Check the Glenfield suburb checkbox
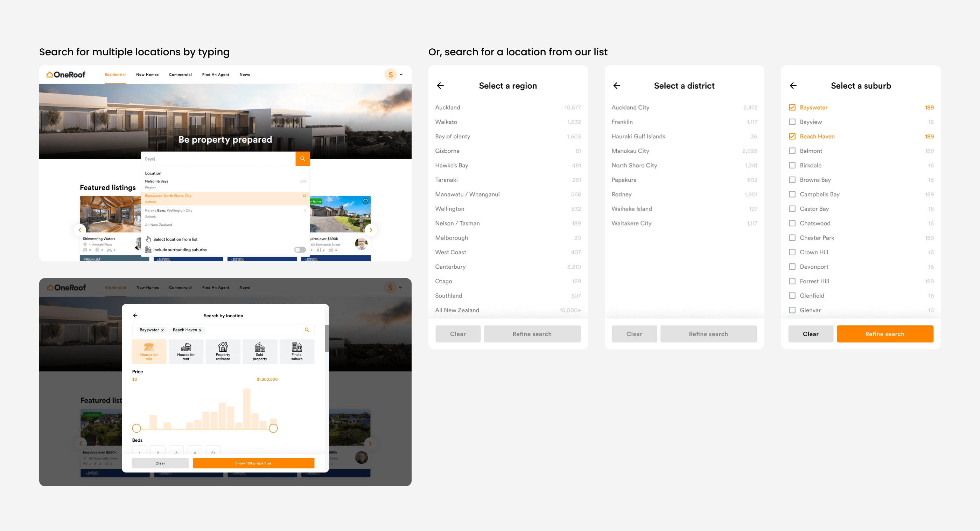Screen dimensions: 980x531 point(792,295)
